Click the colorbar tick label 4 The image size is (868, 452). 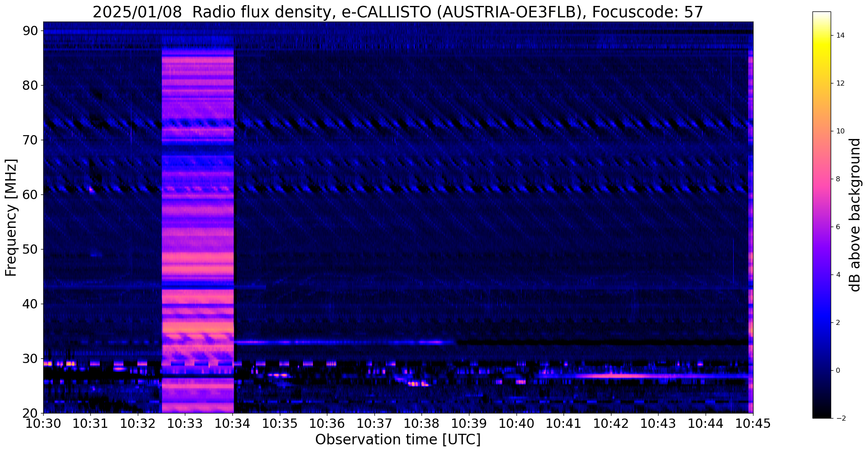pos(837,275)
